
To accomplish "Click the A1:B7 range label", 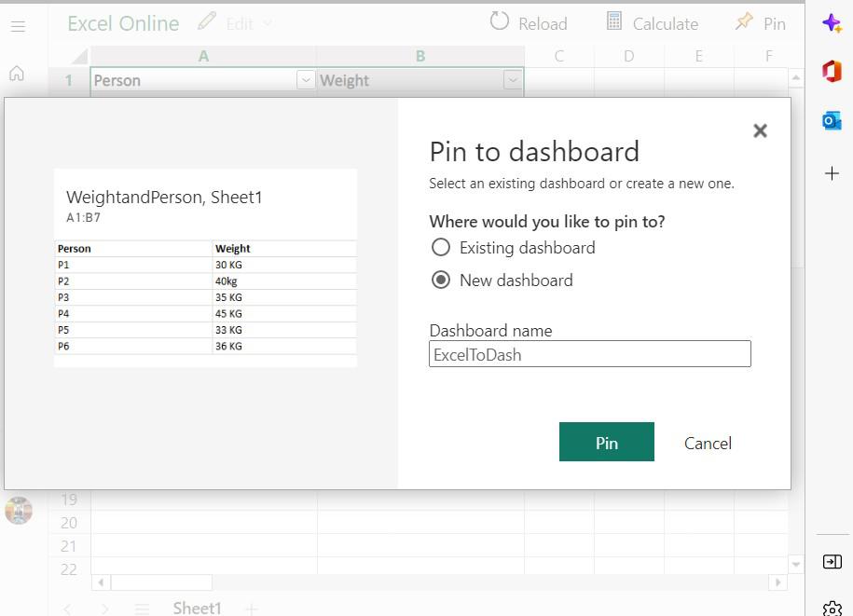I will tap(83, 217).
